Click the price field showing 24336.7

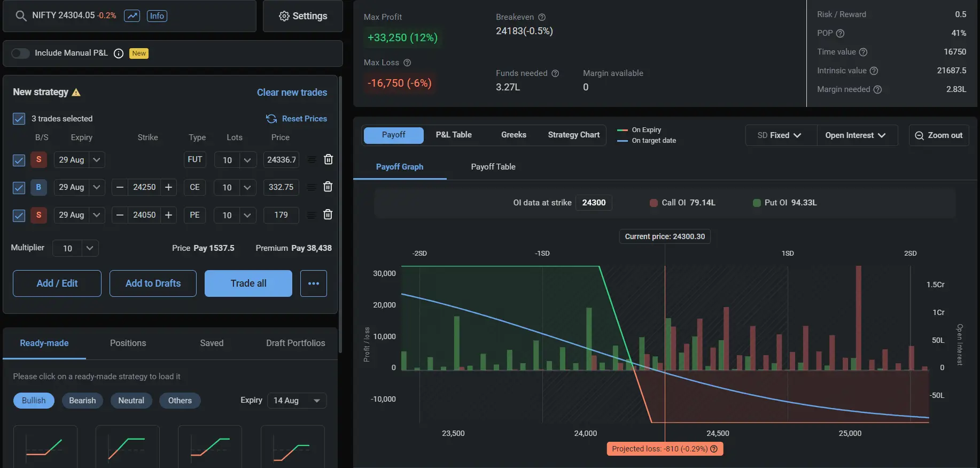click(281, 160)
